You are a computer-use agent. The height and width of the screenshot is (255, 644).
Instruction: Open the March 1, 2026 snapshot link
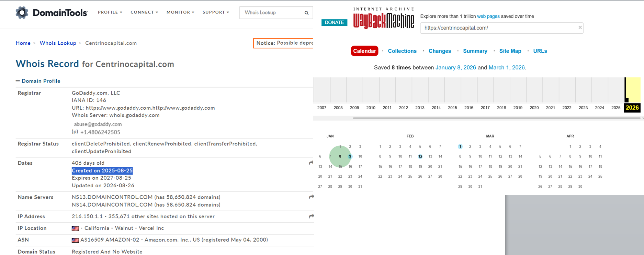pyautogui.click(x=507, y=67)
